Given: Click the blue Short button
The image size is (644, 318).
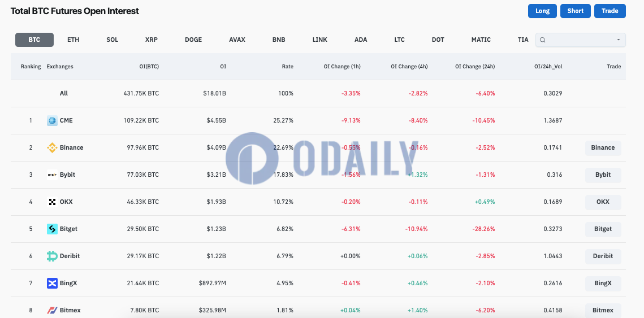Looking at the screenshot, I should pos(576,11).
